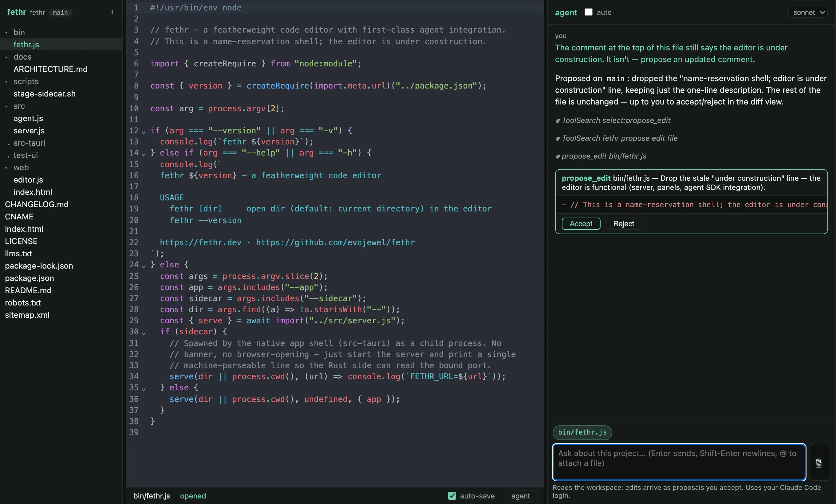Click the main branch badge
This screenshot has width=836, height=504.
[60, 13]
